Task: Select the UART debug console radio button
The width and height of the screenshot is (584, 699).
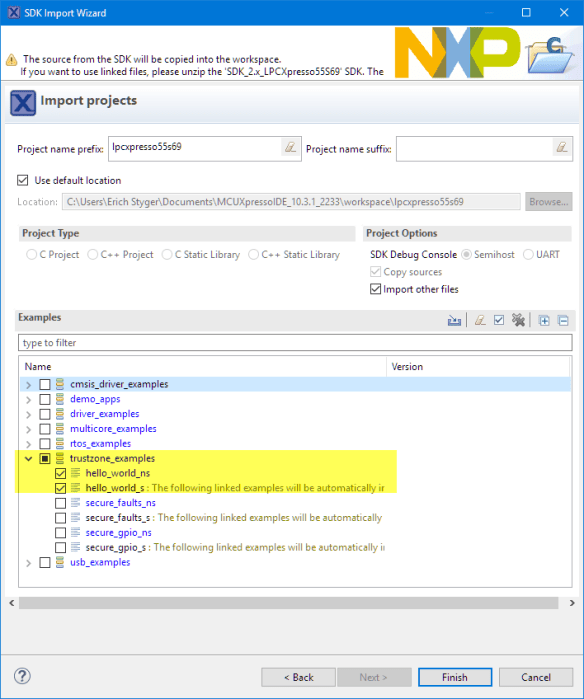Action: coord(528,255)
